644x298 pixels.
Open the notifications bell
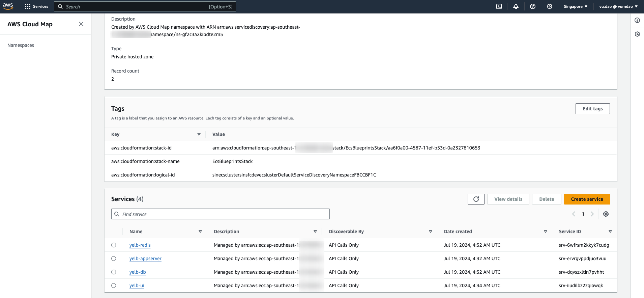click(x=516, y=6)
